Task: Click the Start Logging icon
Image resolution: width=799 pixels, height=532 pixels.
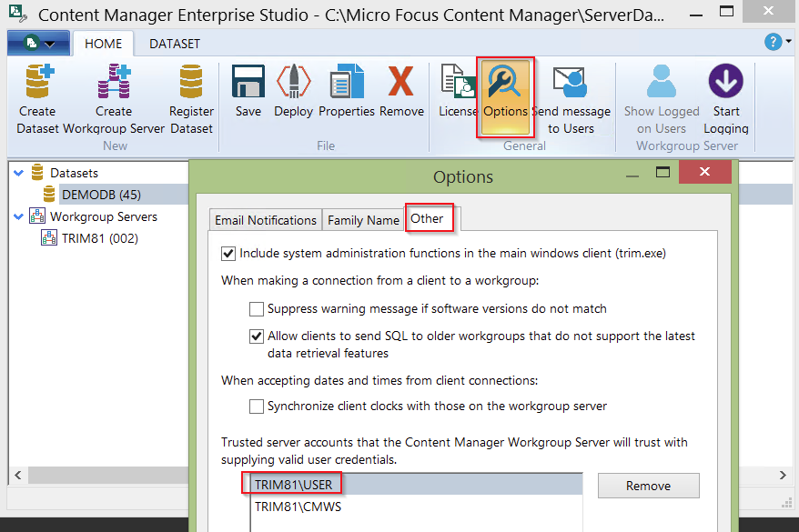Action: [725, 83]
